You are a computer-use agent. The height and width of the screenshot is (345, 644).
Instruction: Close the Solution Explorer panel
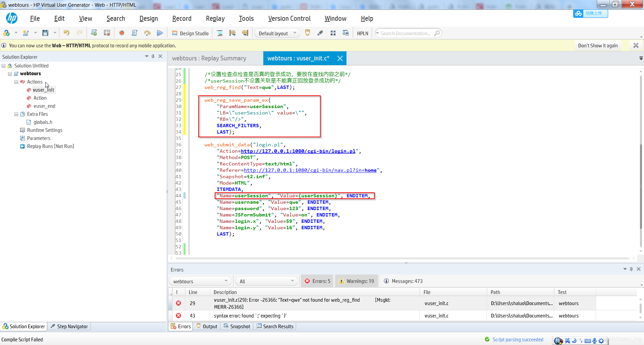click(160, 56)
